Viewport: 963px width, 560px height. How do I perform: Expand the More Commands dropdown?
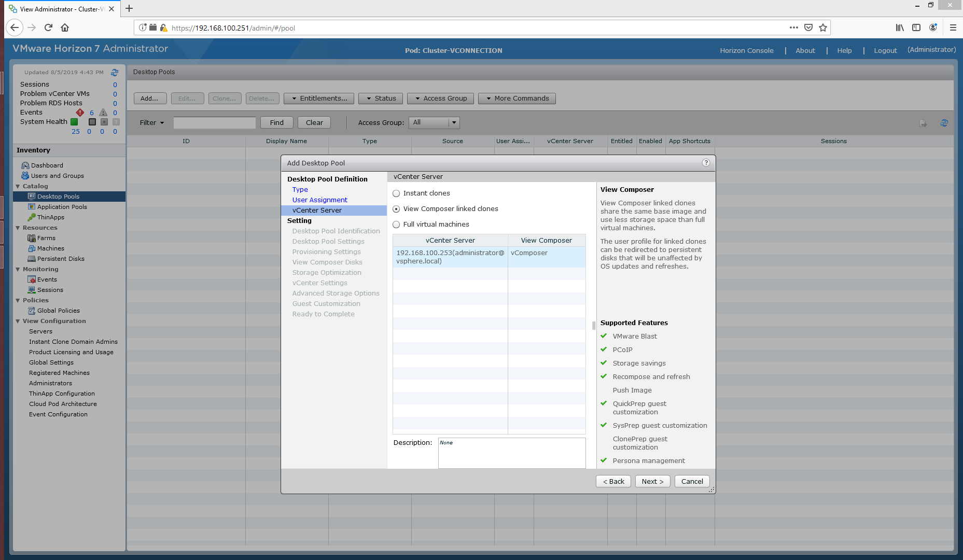(x=517, y=99)
